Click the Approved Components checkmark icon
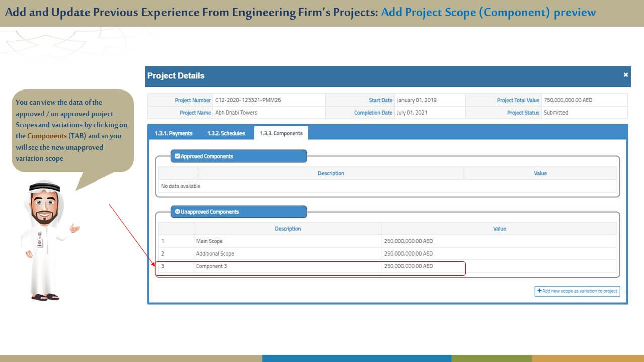Viewport: 644px width, 362px height. [x=177, y=156]
